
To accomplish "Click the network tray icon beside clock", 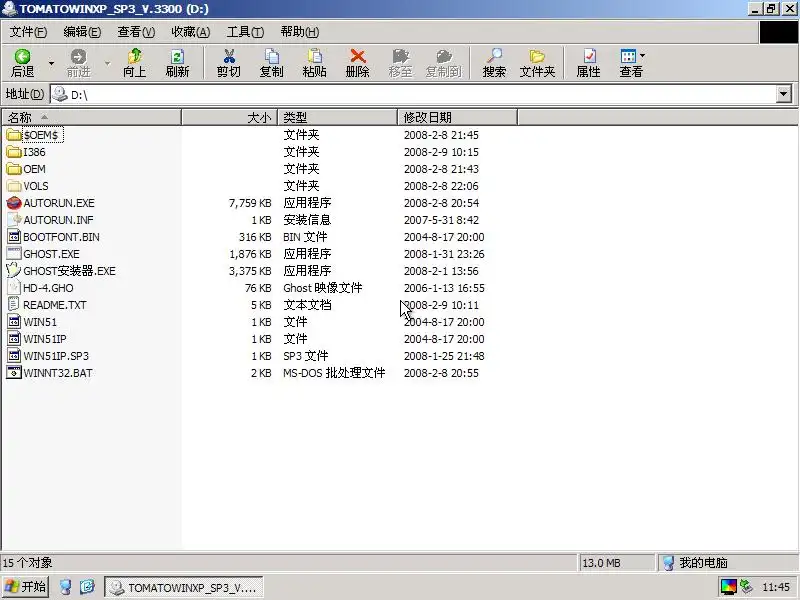I will click(746, 587).
